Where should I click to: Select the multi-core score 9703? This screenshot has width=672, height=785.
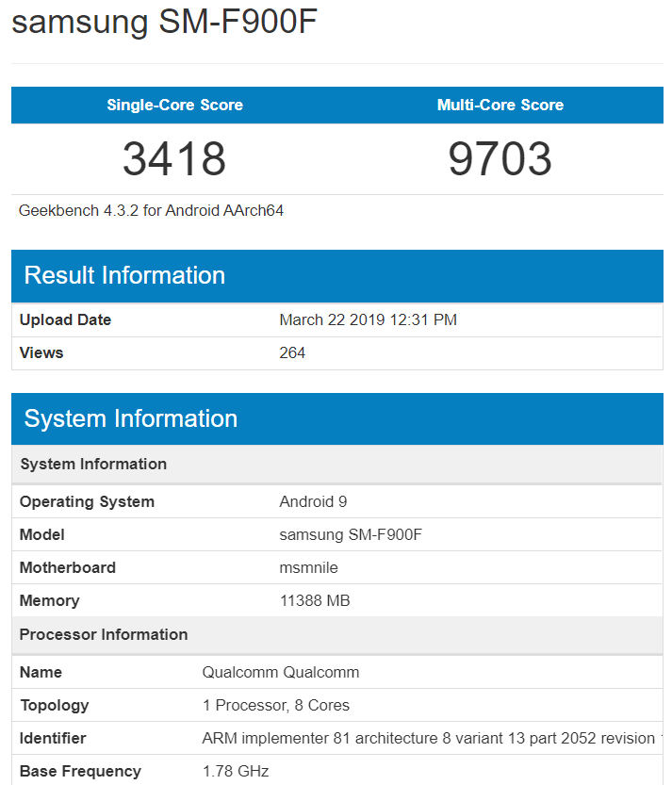(x=500, y=158)
